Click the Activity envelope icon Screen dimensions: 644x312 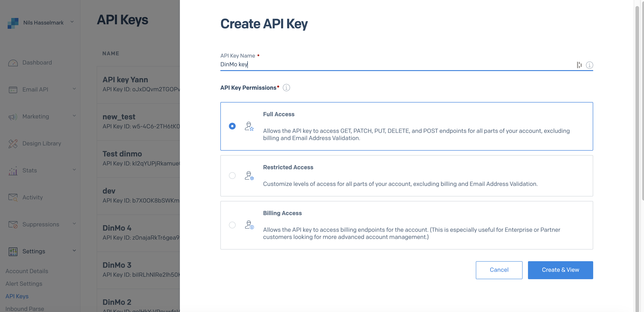coord(13,198)
